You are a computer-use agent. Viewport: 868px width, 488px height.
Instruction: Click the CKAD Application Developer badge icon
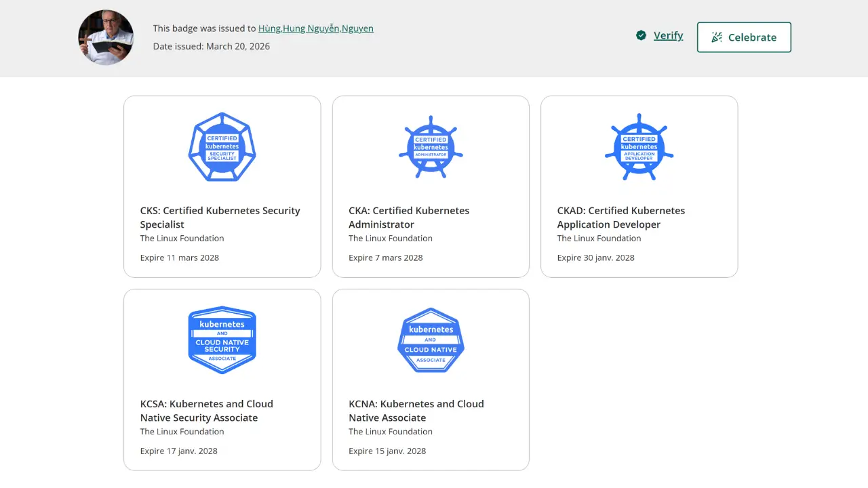639,147
